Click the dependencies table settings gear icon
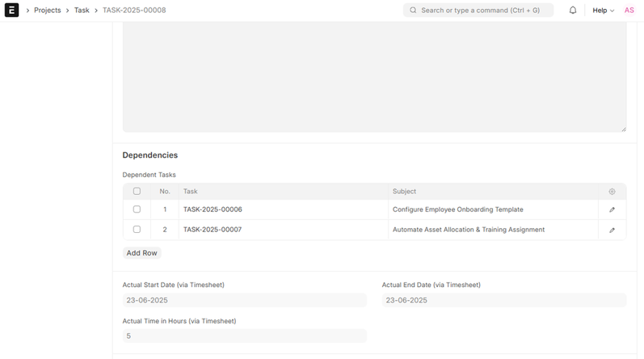This screenshot has height=359, width=644. coord(612,192)
